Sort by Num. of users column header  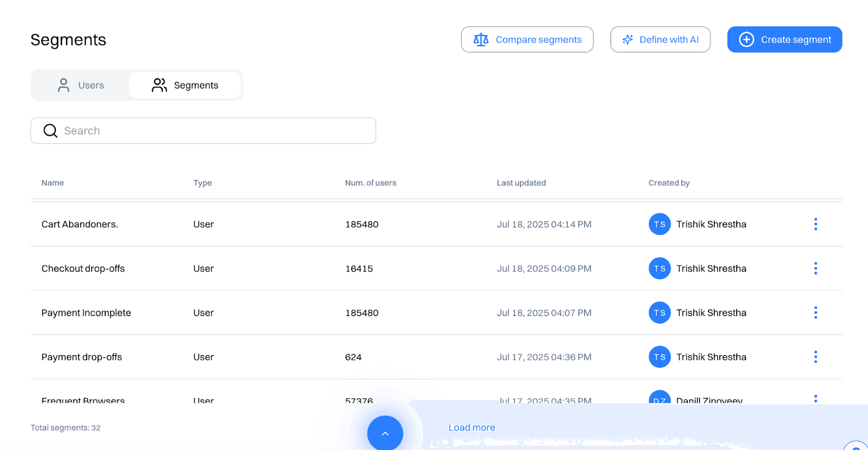[371, 183]
